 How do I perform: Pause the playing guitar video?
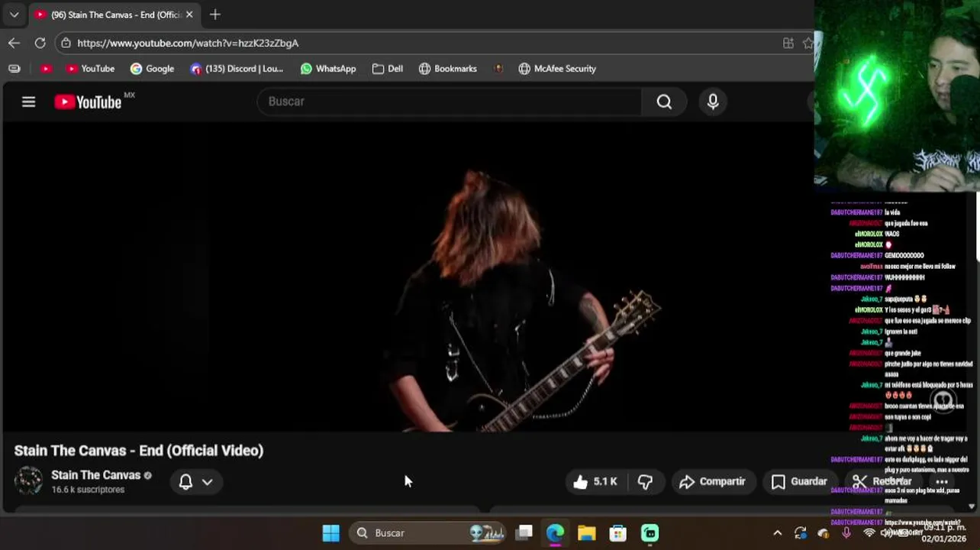[408, 279]
